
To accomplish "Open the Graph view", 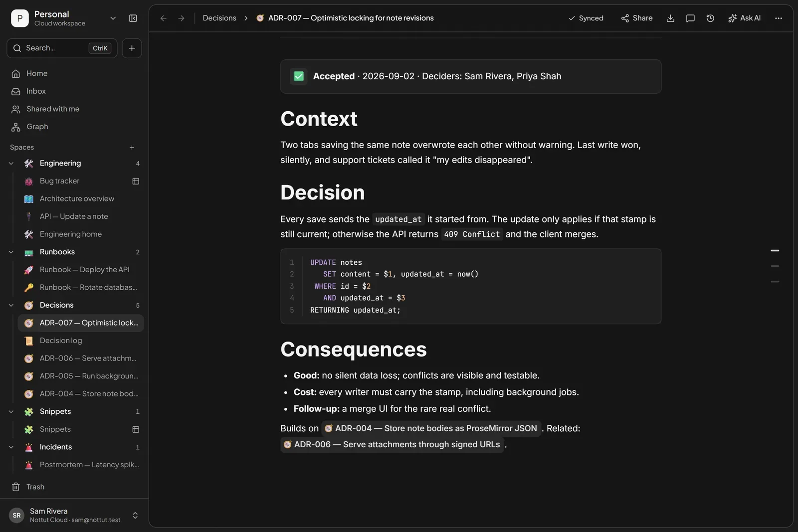I will click(x=74, y=127).
